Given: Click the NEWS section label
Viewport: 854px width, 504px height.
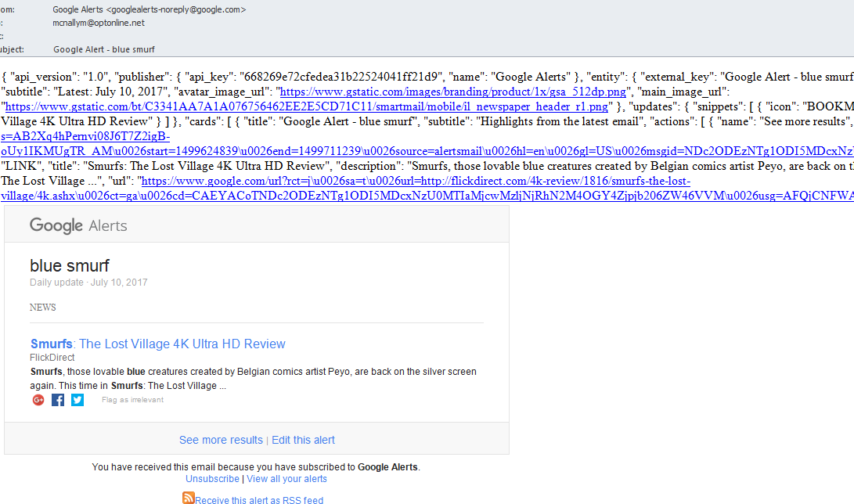Looking at the screenshot, I should click(x=43, y=308).
